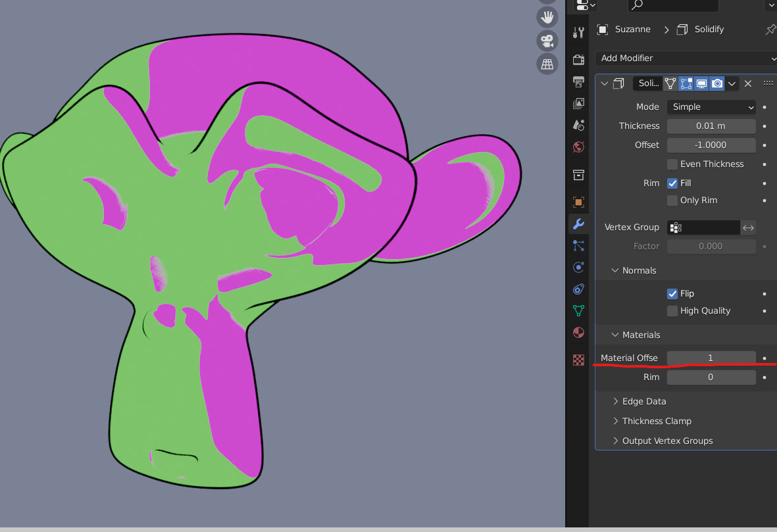This screenshot has width=777, height=532.
Task: Click the modifier name field Soli...
Action: coord(647,84)
